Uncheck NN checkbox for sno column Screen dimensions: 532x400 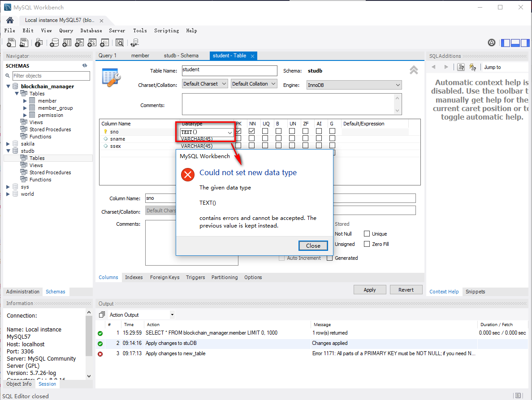[252, 131]
